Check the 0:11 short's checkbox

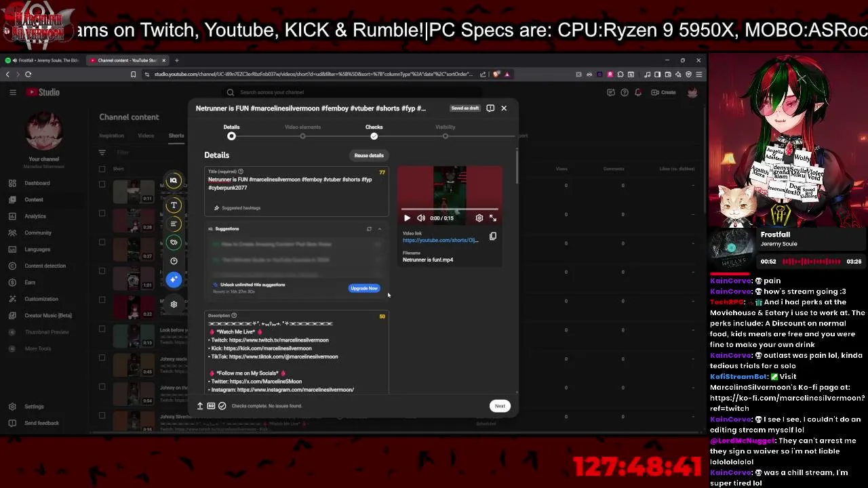tap(102, 184)
